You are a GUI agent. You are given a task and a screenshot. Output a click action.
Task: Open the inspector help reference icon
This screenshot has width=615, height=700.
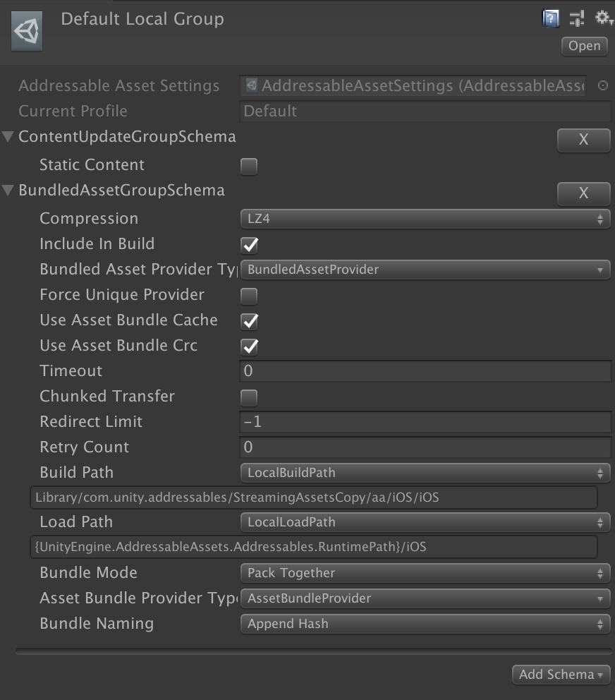[550, 18]
